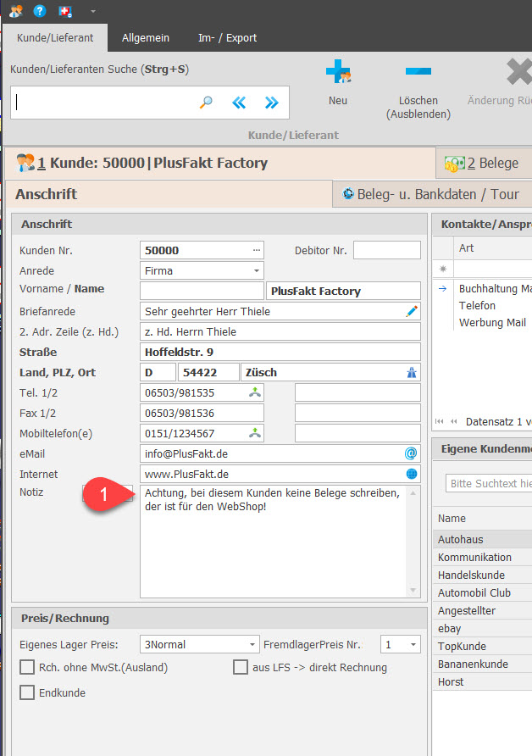Image resolution: width=532 pixels, height=756 pixels.
Task: Click the new-row asterisk in contacts grid
Action: click(x=443, y=269)
